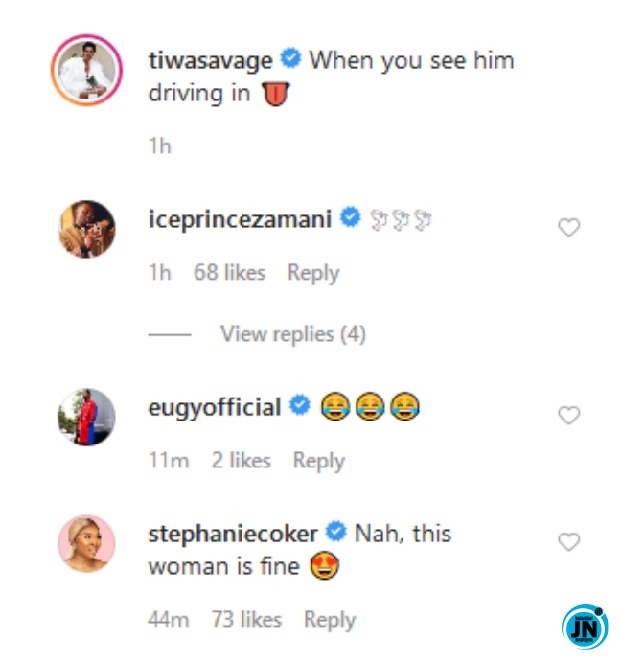Click the eugyofficial username

pos(214,407)
